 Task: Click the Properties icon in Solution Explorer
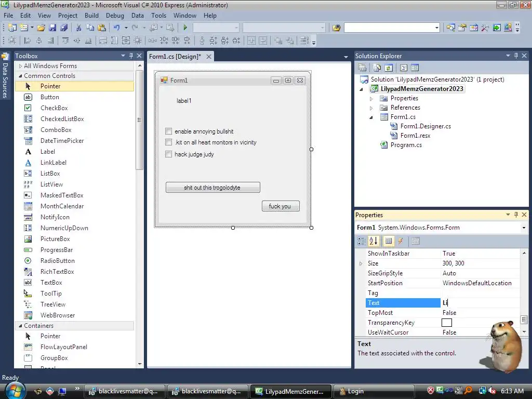[362, 68]
